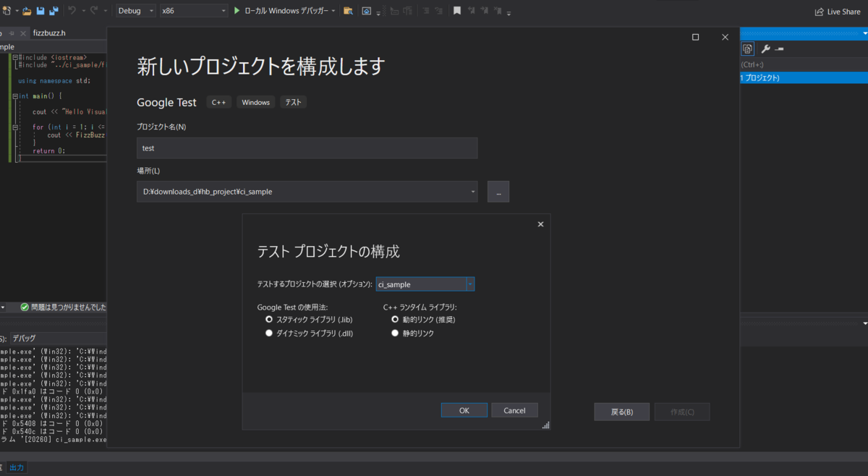Click the New Project toolbar icon
Screen dimensions: 868x476
point(6,11)
